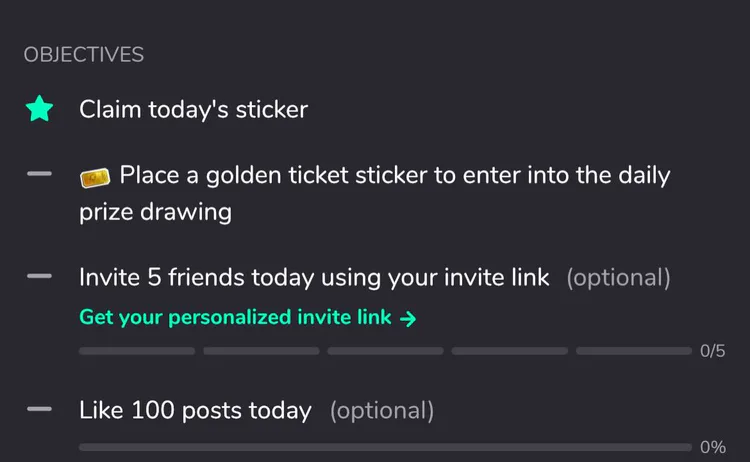This screenshot has width=750, height=462.
Task: Click the green star icon
Action: [x=39, y=109]
